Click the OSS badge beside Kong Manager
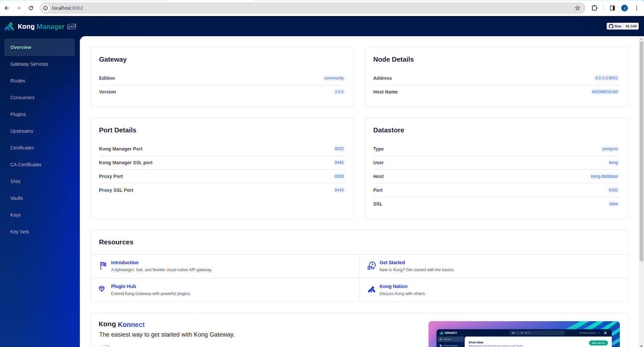This screenshot has height=347, width=644. [x=72, y=27]
